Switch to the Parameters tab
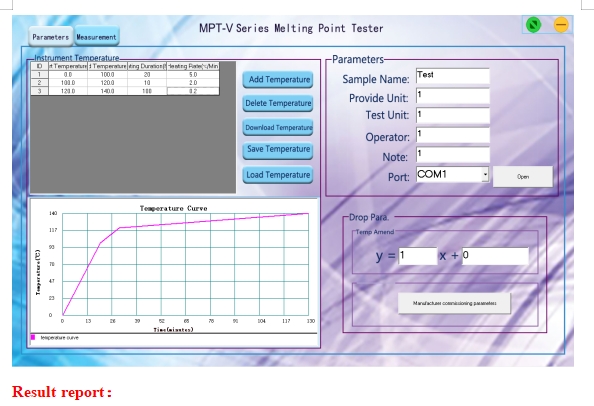 tap(51, 37)
